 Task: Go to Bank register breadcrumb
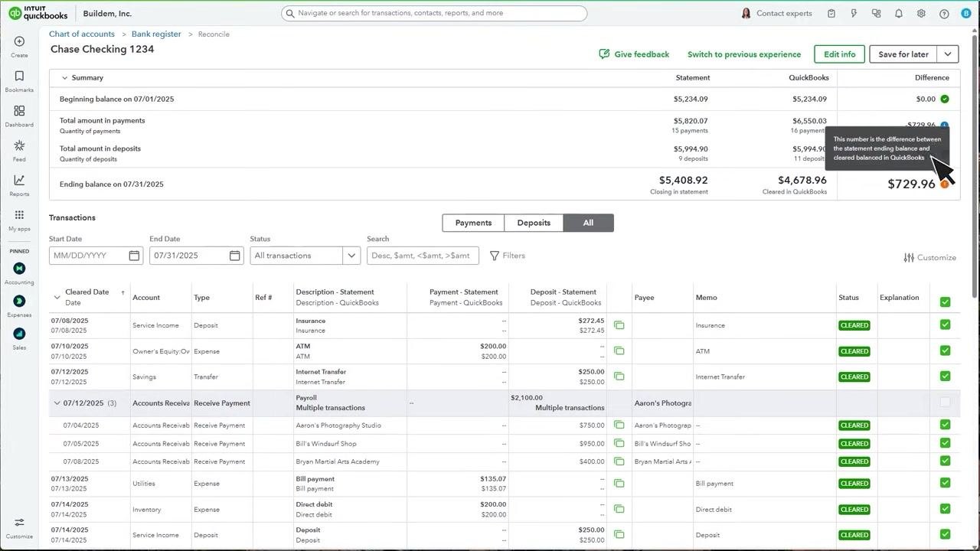156,34
